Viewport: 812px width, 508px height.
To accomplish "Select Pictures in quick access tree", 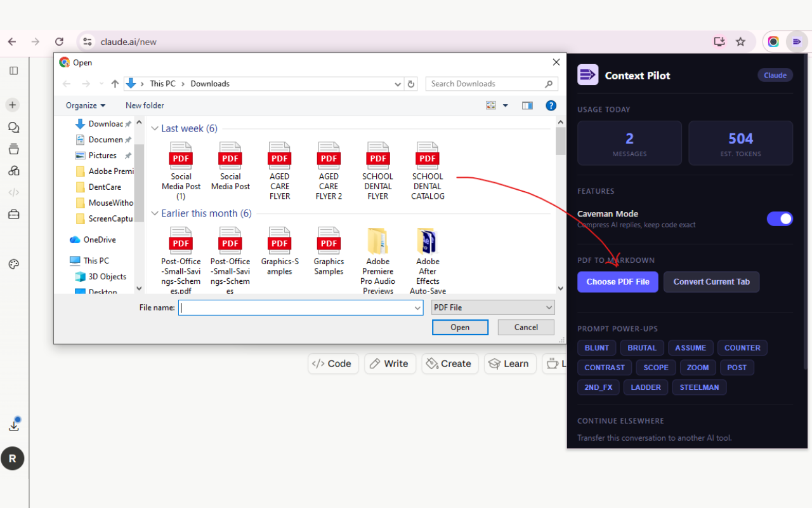I will pos(101,156).
